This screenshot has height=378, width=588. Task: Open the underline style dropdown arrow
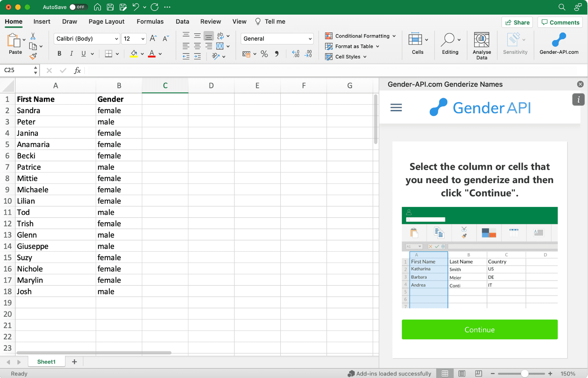tap(92, 54)
